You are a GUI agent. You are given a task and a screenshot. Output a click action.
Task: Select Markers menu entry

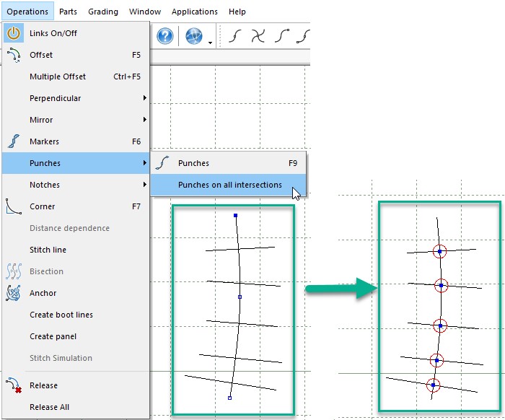tap(76, 141)
